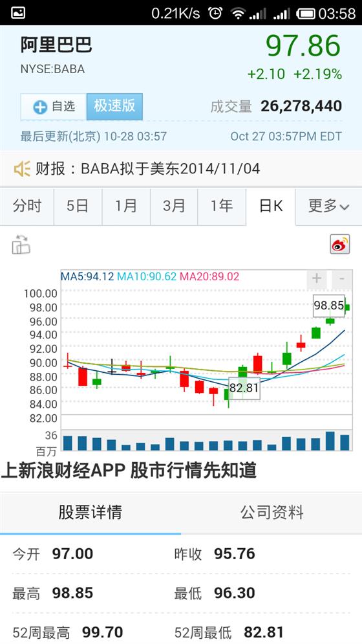The width and height of the screenshot is (362, 644).
Task: Select the 股票详情 tab
Action: [90, 512]
